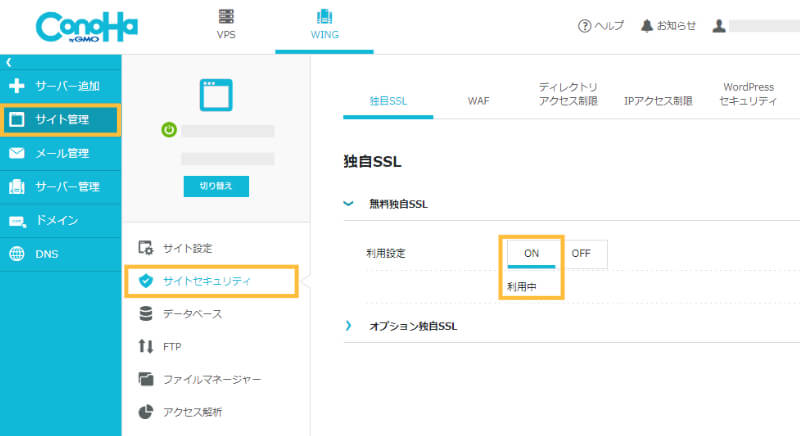Click the ConoHa logo
The height and width of the screenshot is (436, 800).
pyautogui.click(x=87, y=27)
